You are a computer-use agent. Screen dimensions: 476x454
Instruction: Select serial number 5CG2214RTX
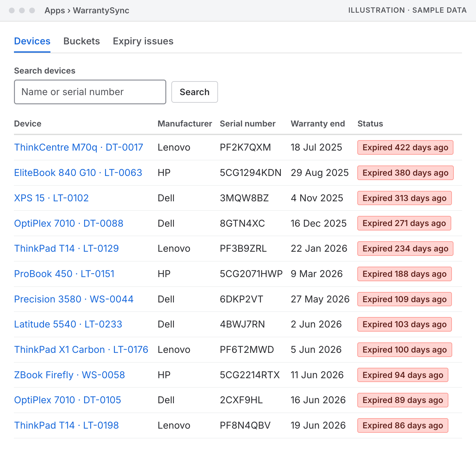[x=250, y=375]
